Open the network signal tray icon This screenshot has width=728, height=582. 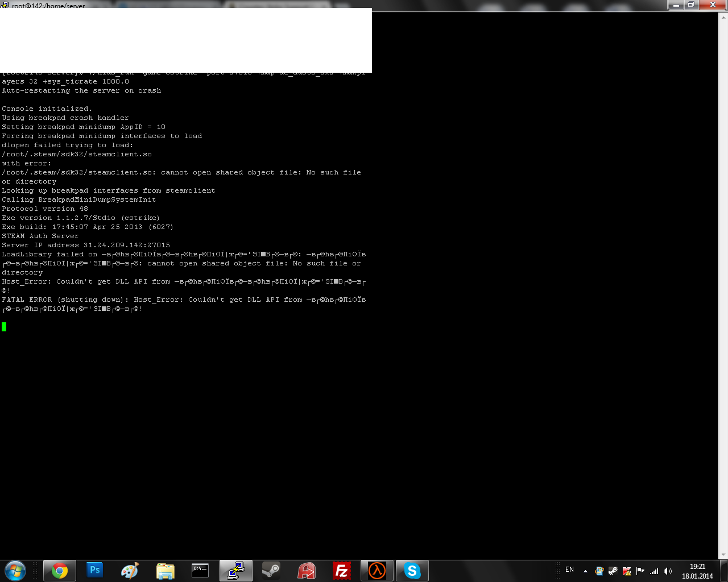(654, 571)
